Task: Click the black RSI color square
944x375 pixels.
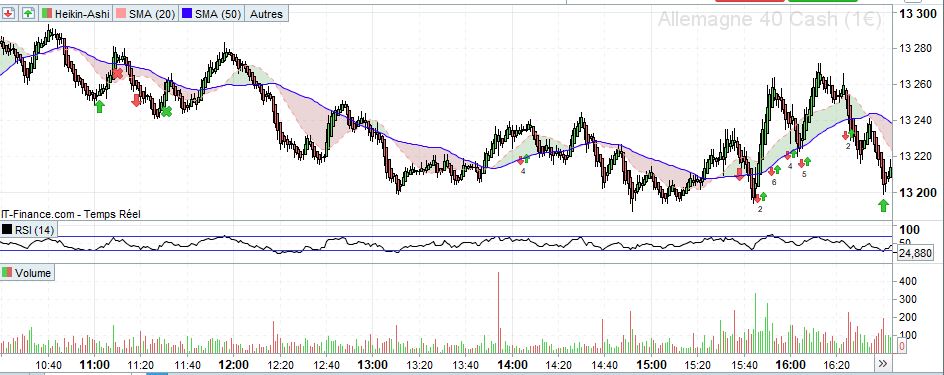Action: click(7, 229)
